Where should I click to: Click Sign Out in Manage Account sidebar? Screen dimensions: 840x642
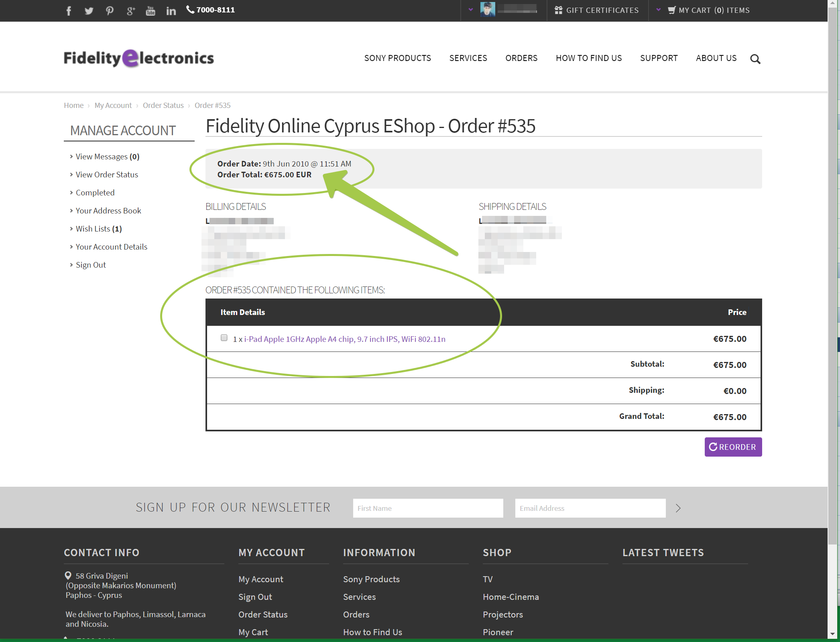91,265
